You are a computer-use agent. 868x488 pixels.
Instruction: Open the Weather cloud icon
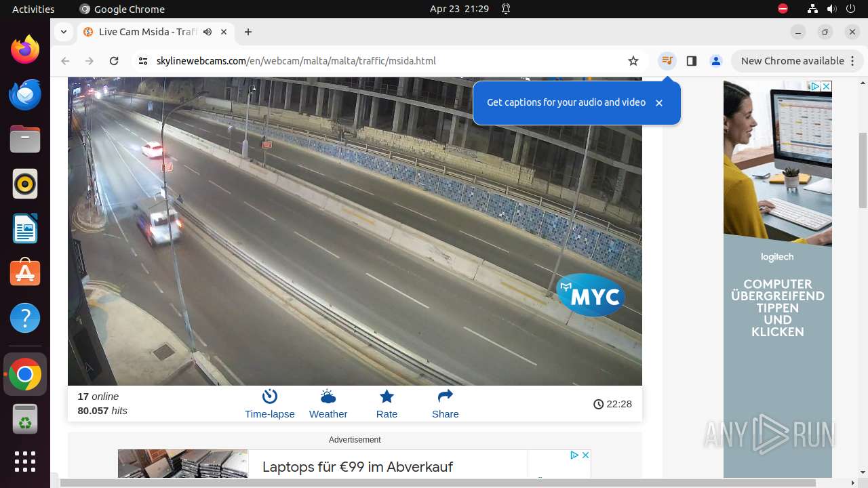pos(328,396)
